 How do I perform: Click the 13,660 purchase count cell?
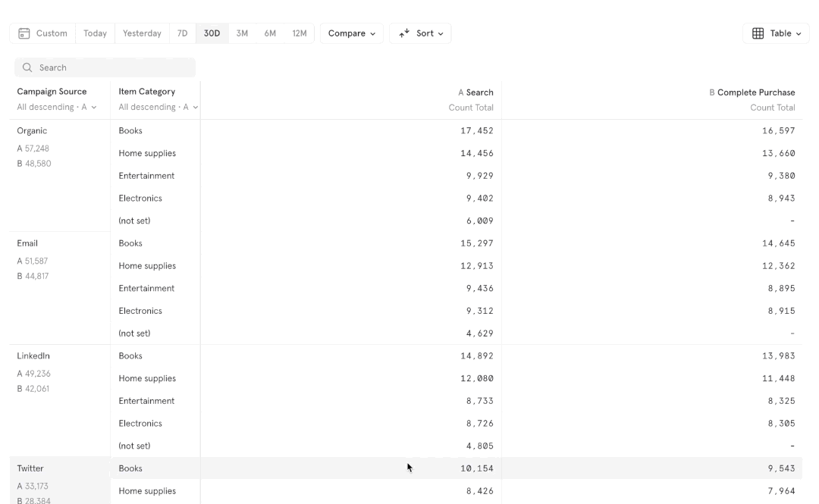(778, 154)
